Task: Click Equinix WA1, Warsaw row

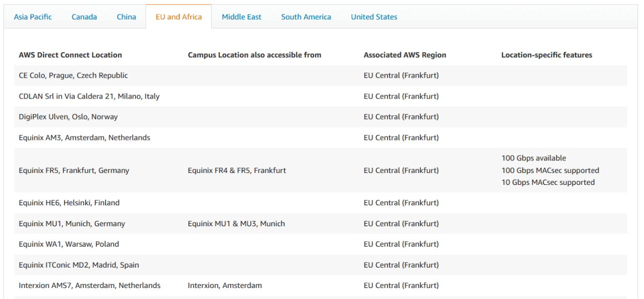Action: click(69, 244)
